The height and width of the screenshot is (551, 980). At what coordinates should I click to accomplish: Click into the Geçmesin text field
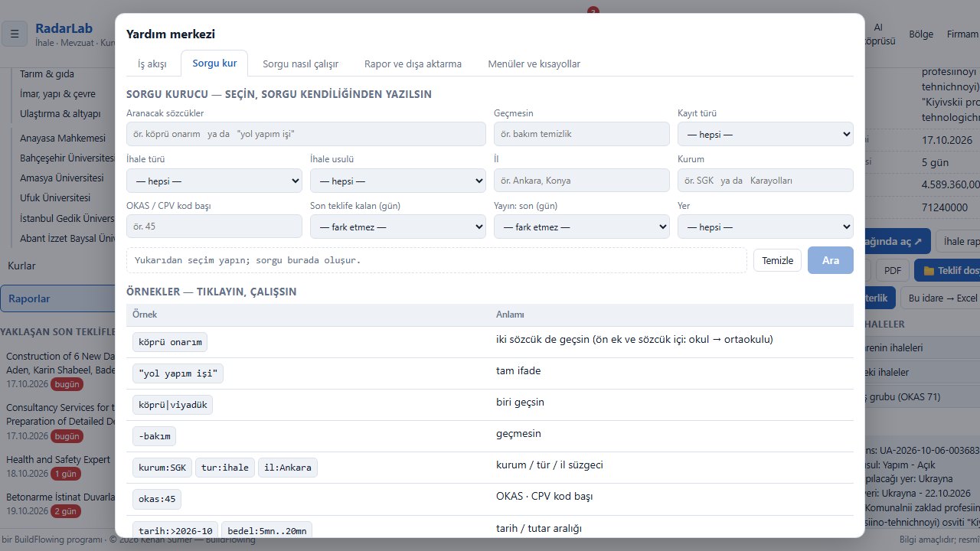pyautogui.click(x=582, y=134)
